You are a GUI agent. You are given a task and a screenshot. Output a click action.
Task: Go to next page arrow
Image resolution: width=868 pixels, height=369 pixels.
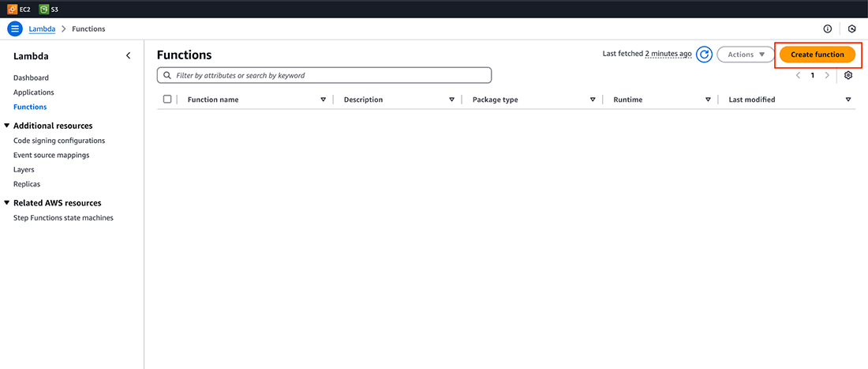[x=827, y=75]
